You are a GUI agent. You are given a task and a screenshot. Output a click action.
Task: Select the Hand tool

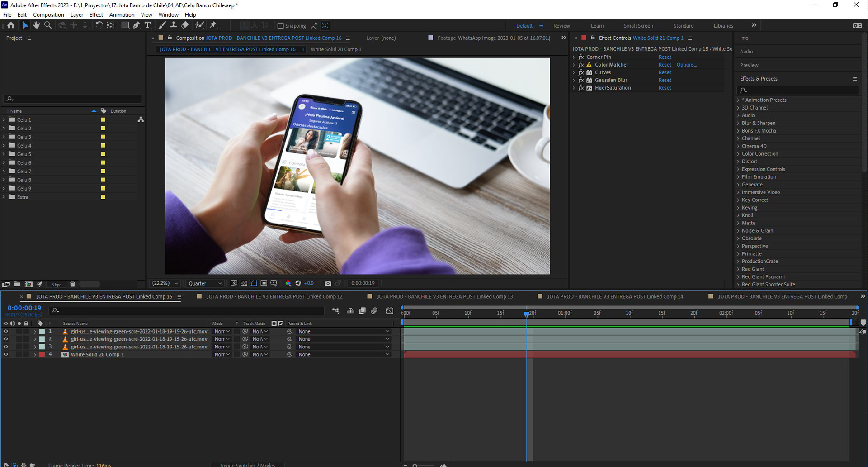37,25
